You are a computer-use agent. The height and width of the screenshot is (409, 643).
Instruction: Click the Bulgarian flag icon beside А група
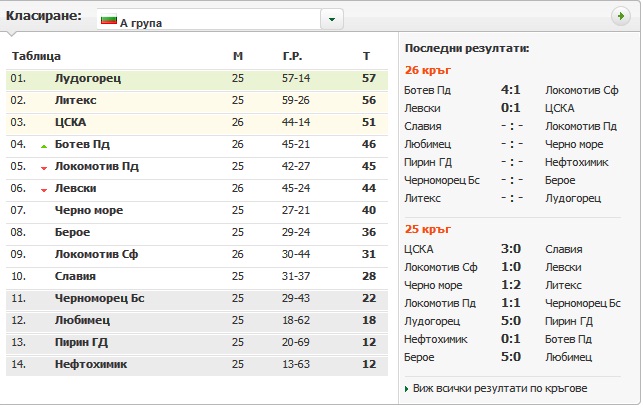(109, 19)
